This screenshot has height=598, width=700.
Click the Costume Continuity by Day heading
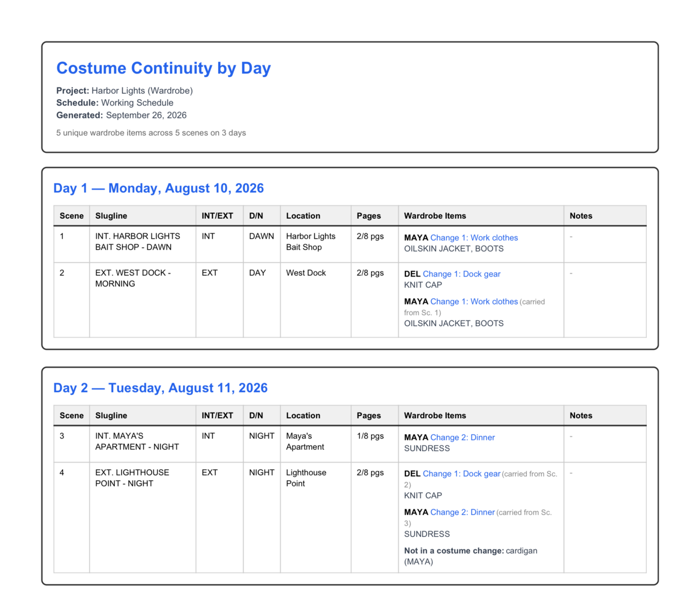(163, 68)
